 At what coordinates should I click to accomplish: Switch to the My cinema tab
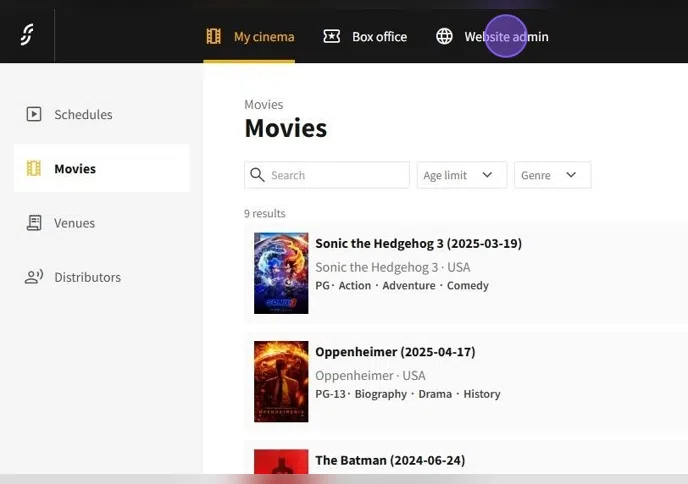(263, 37)
